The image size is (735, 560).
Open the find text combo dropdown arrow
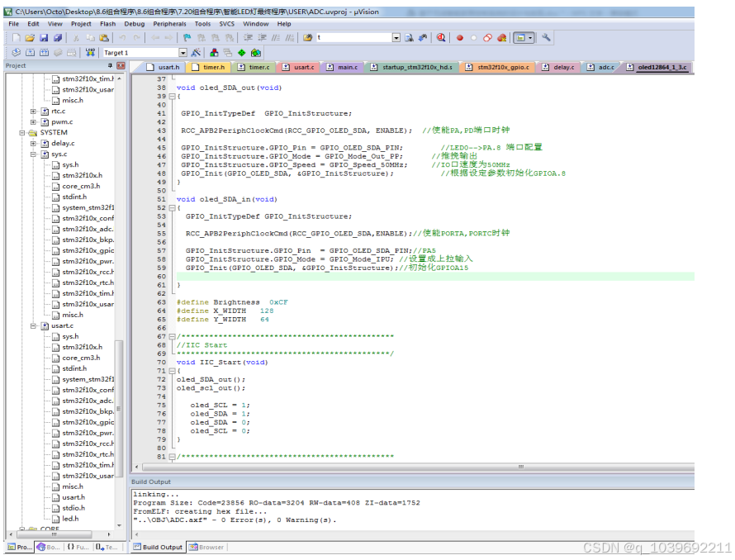[x=396, y=37]
